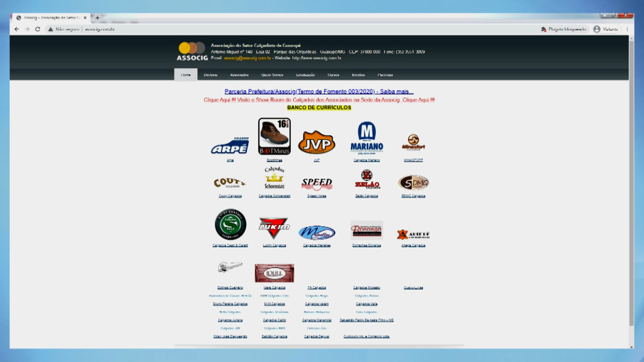This screenshot has width=644, height=362.
Task: Click the red triangle Lukim logo
Action: tap(274, 228)
